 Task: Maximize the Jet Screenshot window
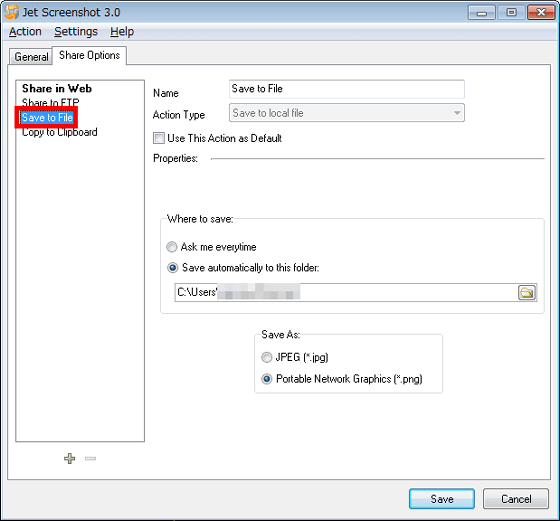click(x=511, y=13)
